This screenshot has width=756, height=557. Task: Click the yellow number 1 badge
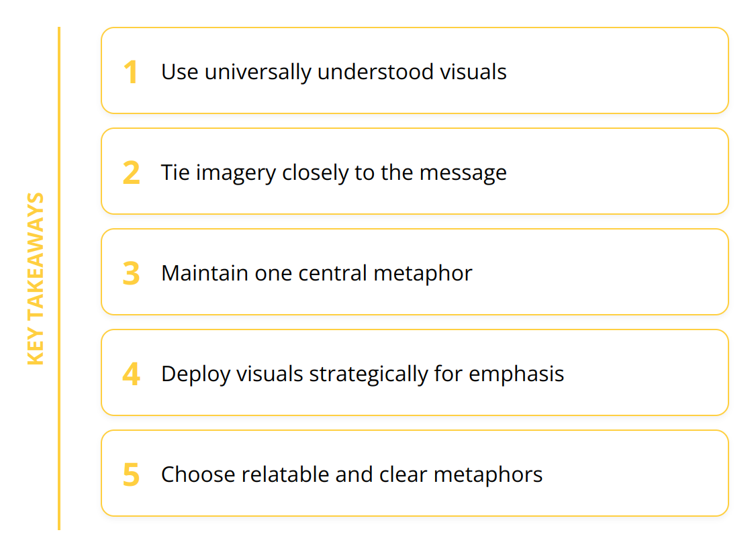pyautogui.click(x=131, y=72)
